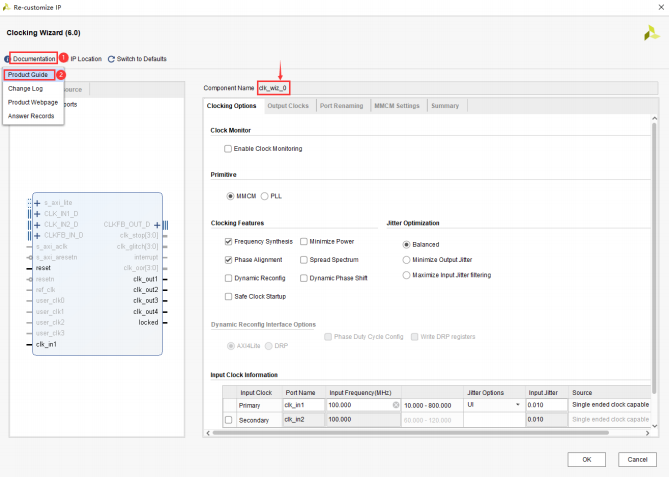Viewport: 670px width, 480px height.
Task: Select Balanced jitter optimization
Action: (406, 244)
